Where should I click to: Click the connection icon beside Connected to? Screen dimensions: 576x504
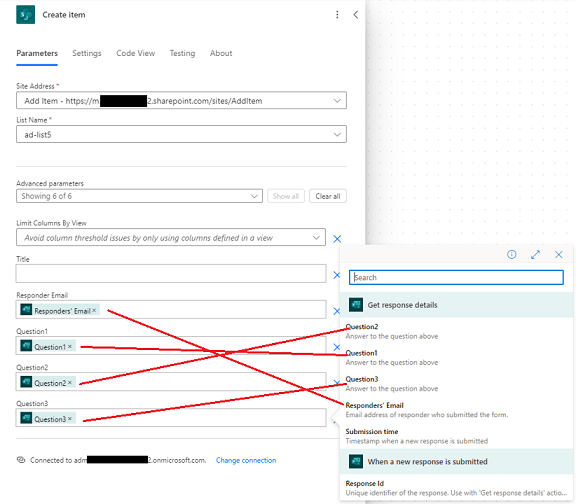tap(21, 460)
